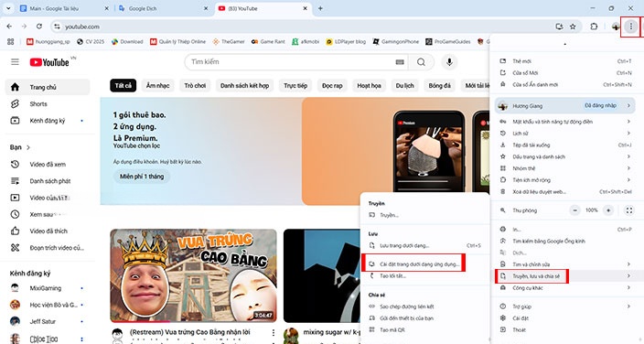Screen dimensions: 644x344
Task: Select the Trò chơi filter chip
Action: (x=195, y=85)
